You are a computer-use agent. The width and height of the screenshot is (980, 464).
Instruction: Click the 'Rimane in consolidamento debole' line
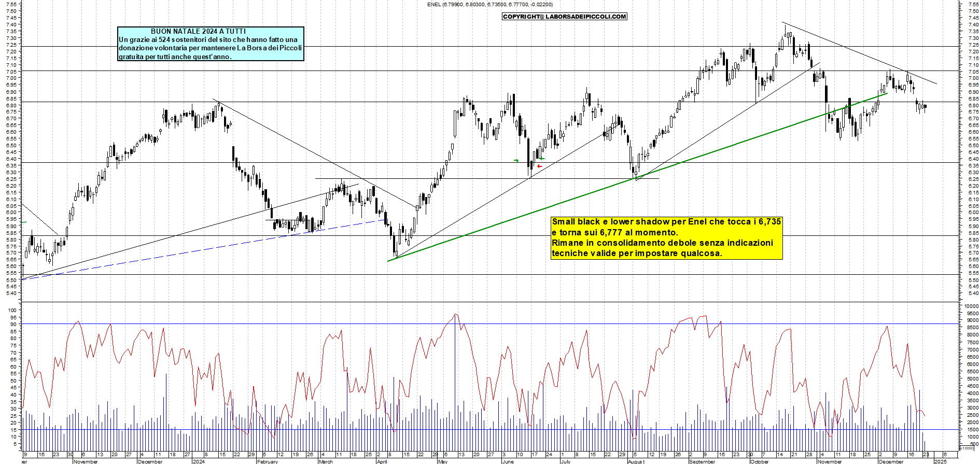point(662,243)
